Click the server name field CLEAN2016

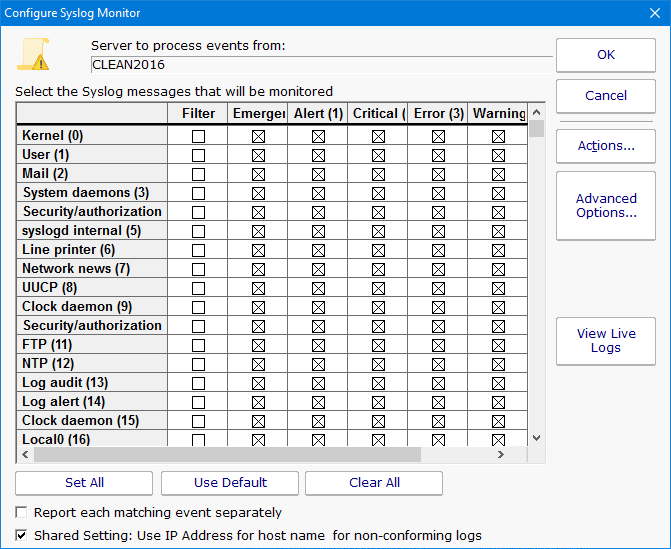pos(320,64)
